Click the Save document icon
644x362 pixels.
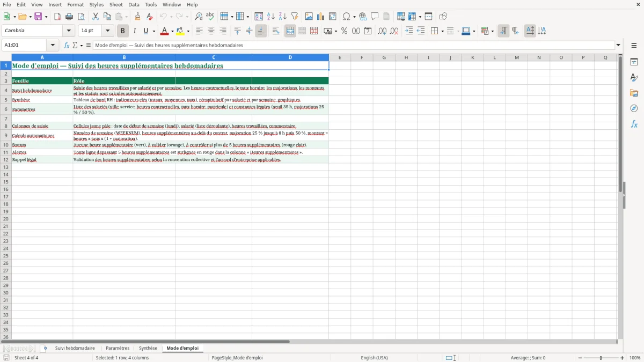coord(38,17)
